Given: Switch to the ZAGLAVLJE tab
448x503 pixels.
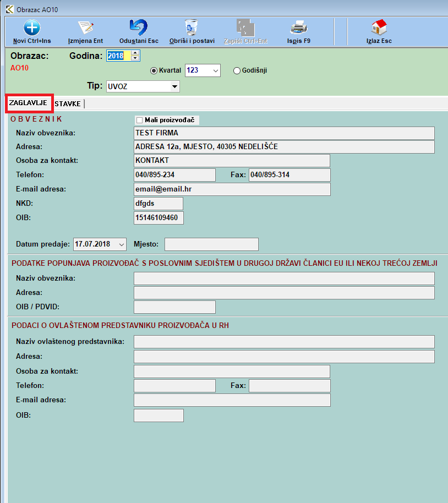Looking at the screenshot, I should (28, 103).
